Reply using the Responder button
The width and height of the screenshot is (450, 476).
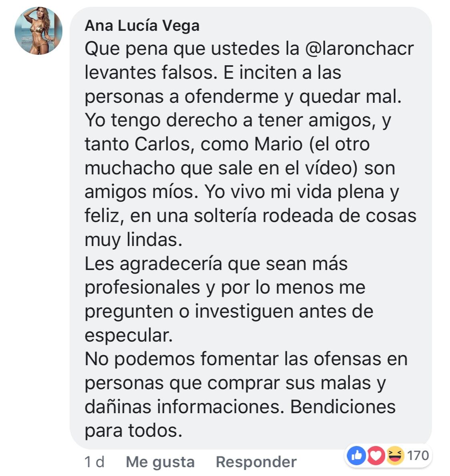(256, 462)
